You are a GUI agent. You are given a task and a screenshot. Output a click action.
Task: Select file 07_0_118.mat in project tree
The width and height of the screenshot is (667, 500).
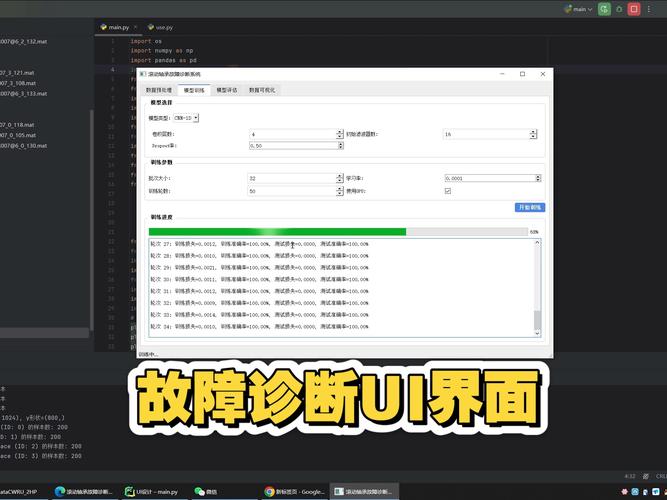tap(17, 125)
